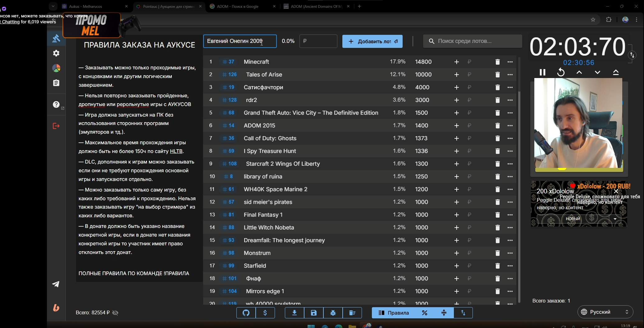Delete the Tales of Arise lot

click(497, 75)
